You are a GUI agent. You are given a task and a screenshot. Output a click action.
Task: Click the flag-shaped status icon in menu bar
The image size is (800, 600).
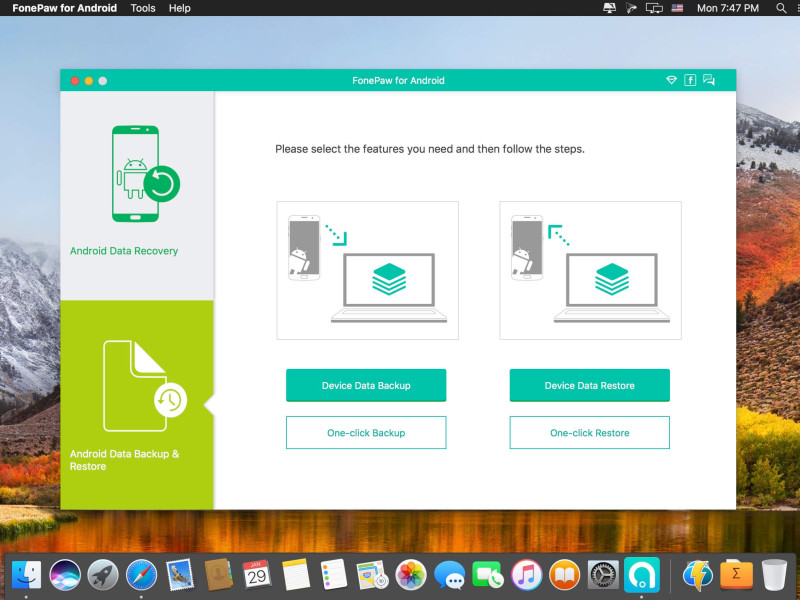tap(631, 8)
